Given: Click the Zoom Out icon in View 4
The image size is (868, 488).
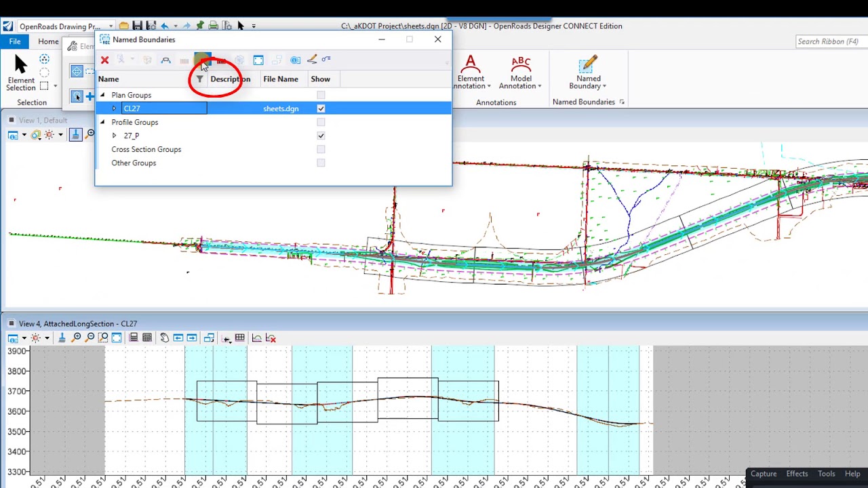Looking at the screenshot, I should click(x=90, y=338).
